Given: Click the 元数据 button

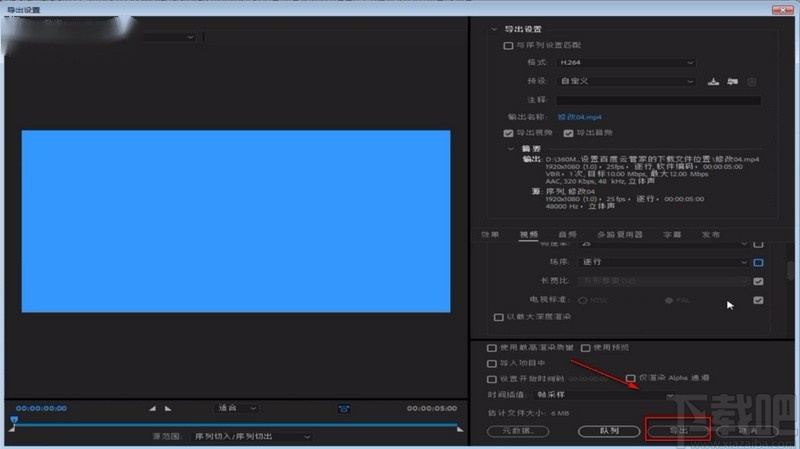Looking at the screenshot, I should (x=518, y=431).
